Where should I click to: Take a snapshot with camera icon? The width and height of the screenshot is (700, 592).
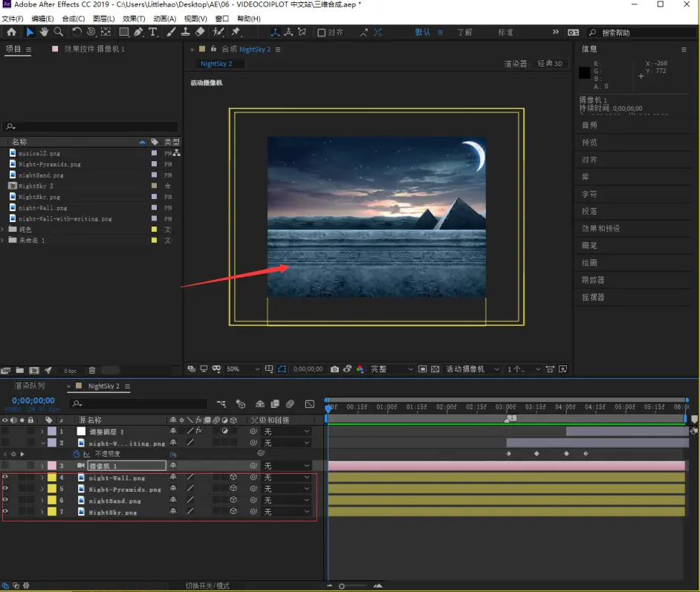click(x=335, y=369)
